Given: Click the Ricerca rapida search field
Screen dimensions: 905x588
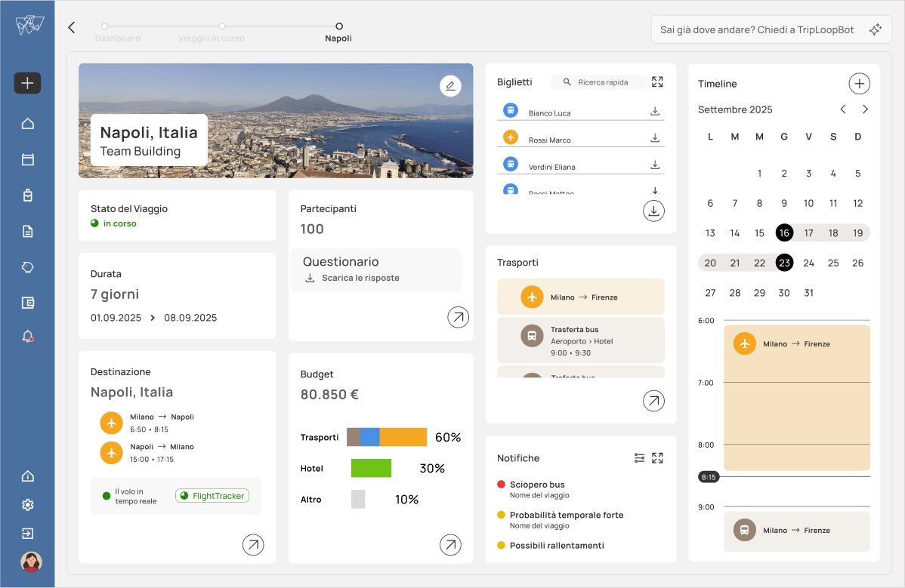Looking at the screenshot, I should [598, 82].
